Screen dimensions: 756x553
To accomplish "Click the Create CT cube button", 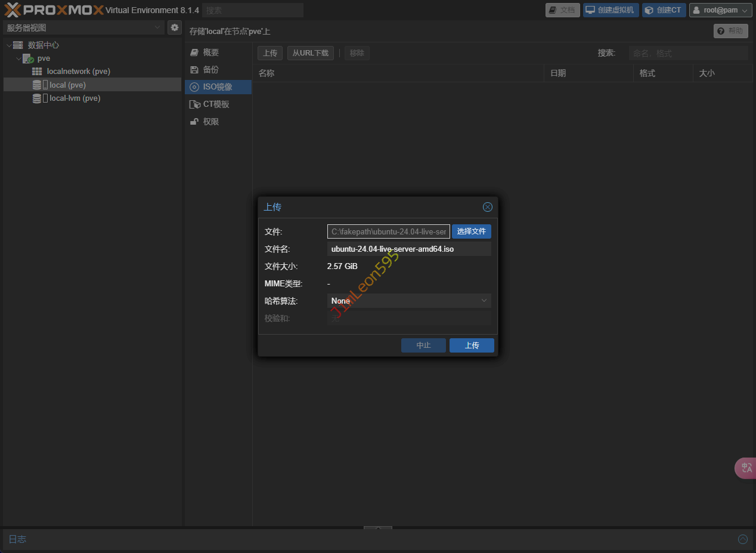I will coord(664,10).
